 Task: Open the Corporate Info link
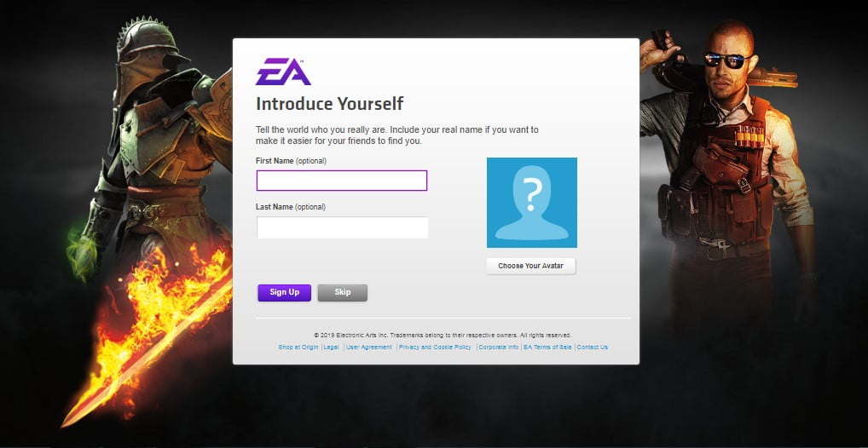499,347
